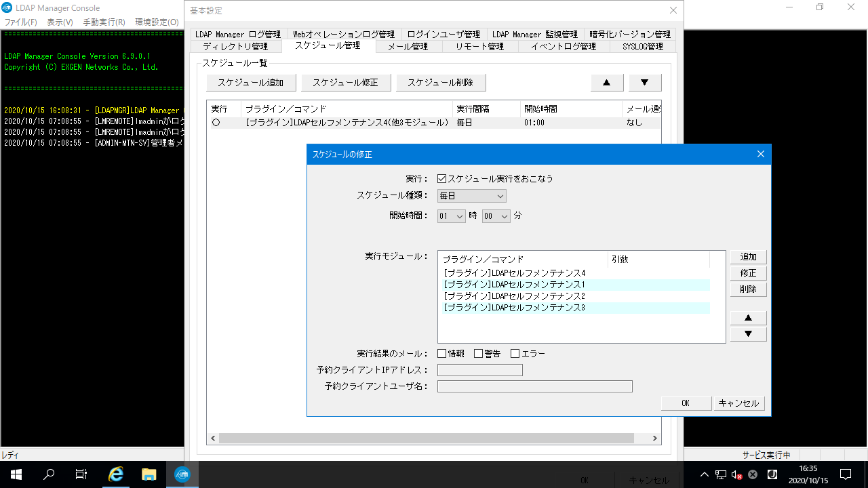Viewport: 868px width, 488px height.
Task: Open start hour dropdown showing 01
Action: pos(452,216)
